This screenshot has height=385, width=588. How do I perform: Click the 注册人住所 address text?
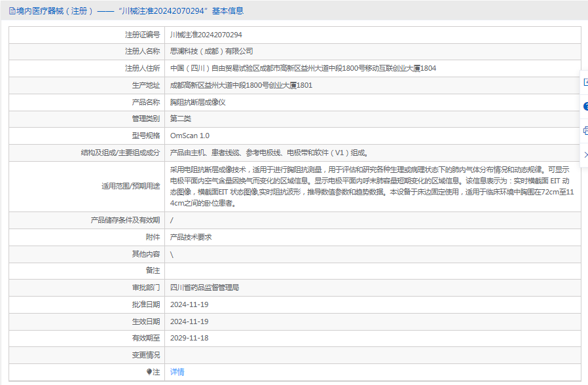coord(303,68)
